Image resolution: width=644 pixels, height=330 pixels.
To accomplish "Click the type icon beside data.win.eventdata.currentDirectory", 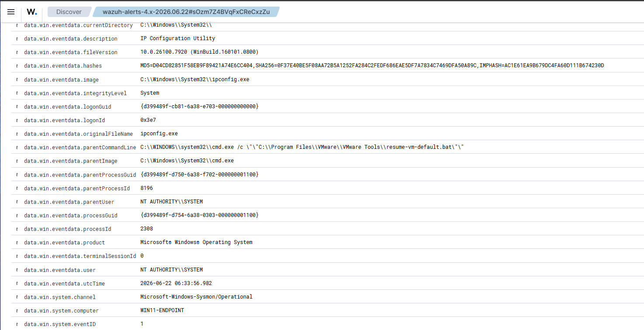I will point(17,25).
